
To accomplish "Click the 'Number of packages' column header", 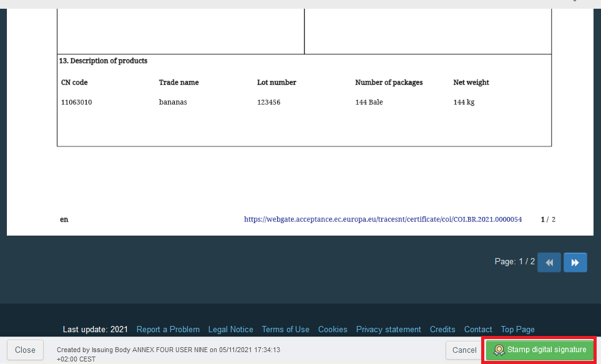I will click(389, 82).
